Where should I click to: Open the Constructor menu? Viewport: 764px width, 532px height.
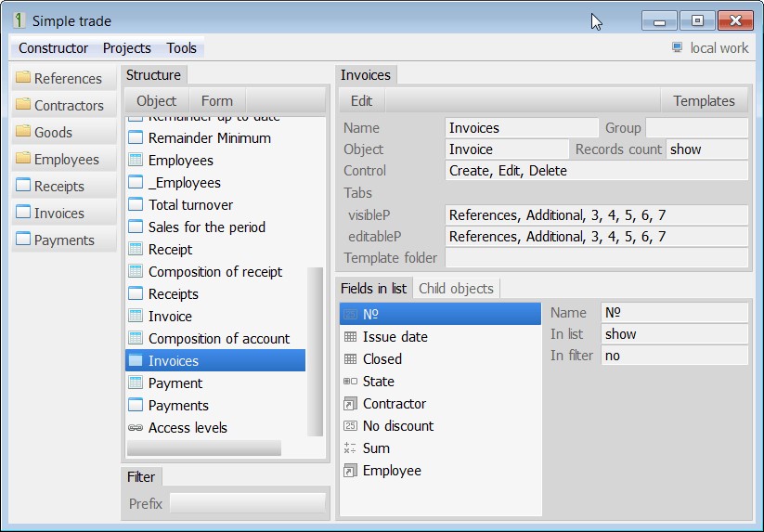click(x=53, y=48)
